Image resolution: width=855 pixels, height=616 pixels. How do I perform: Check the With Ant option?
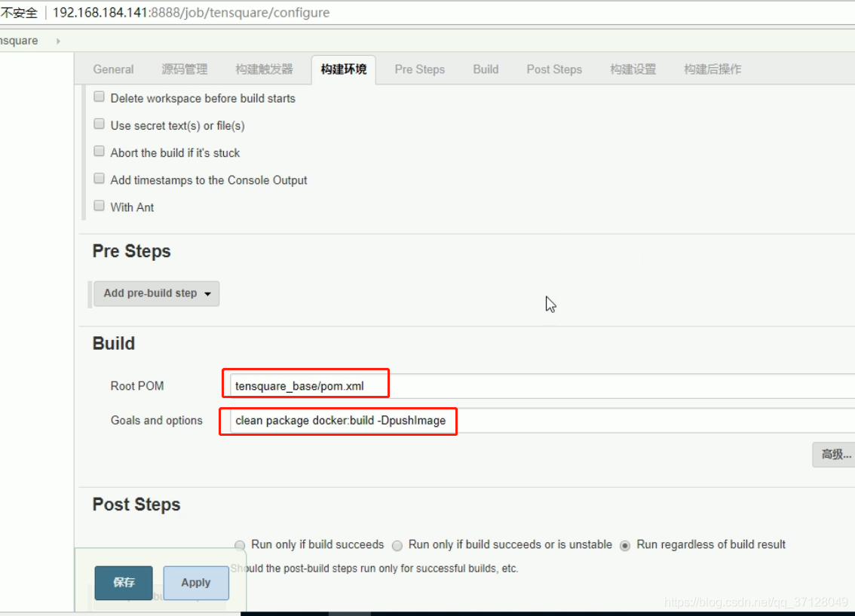[99, 206]
